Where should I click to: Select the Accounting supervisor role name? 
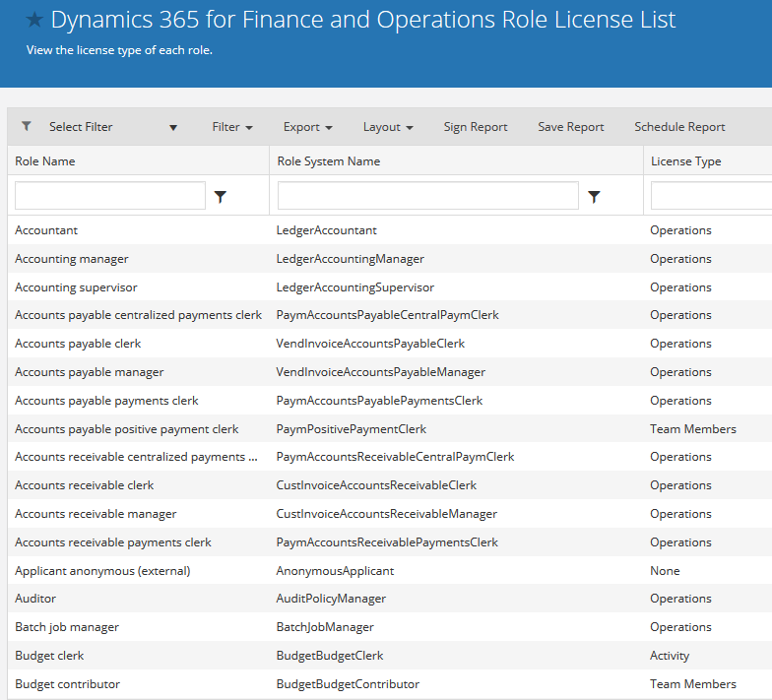click(x=76, y=287)
